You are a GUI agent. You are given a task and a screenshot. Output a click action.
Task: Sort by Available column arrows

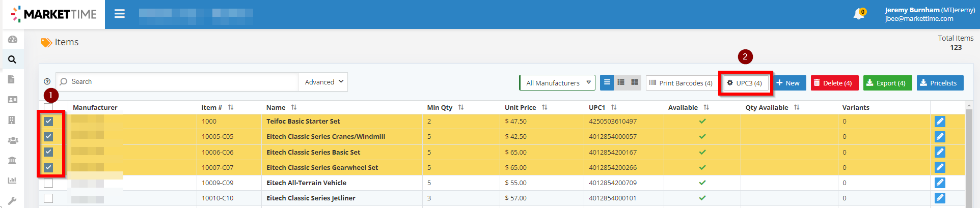point(706,107)
